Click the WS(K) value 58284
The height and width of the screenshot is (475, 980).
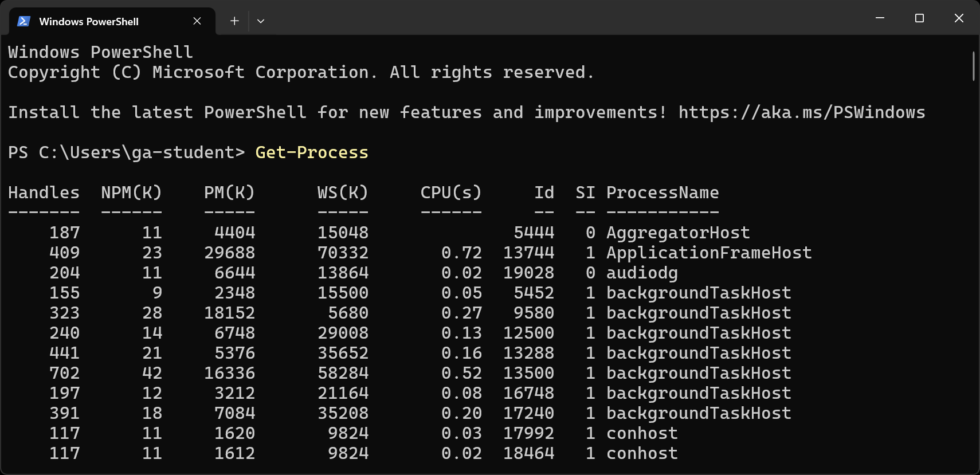343,373
